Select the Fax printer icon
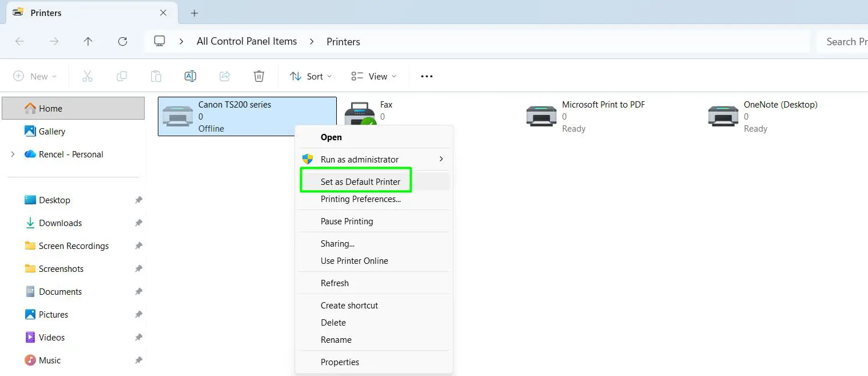This screenshot has height=376, width=868. coord(360,115)
